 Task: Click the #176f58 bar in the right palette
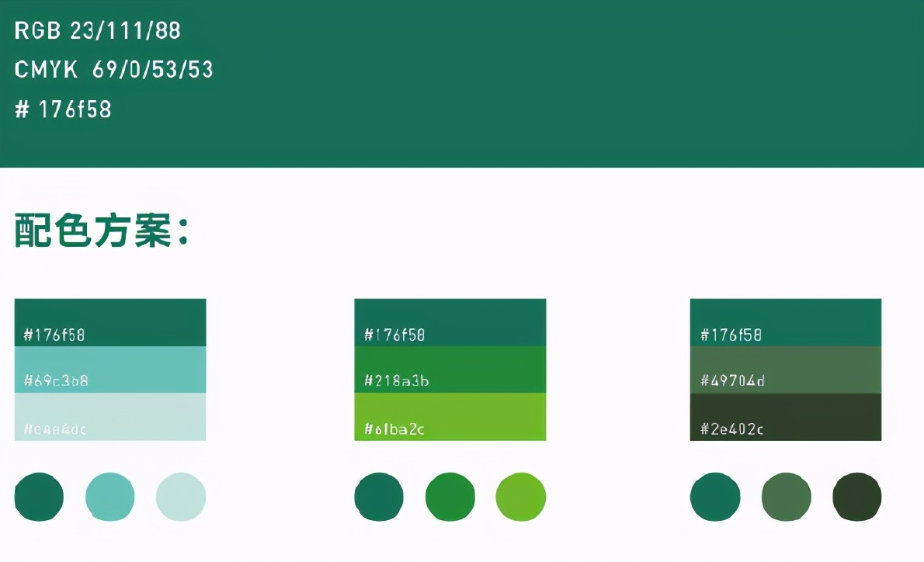coord(785,322)
